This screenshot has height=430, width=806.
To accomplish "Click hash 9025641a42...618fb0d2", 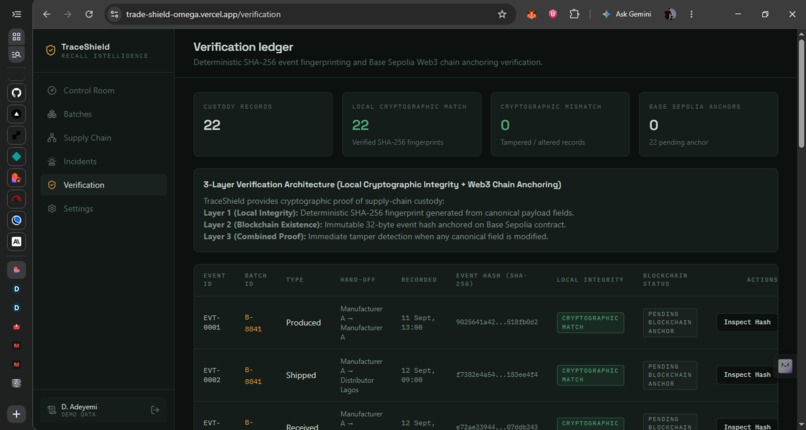I will pos(497,322).
